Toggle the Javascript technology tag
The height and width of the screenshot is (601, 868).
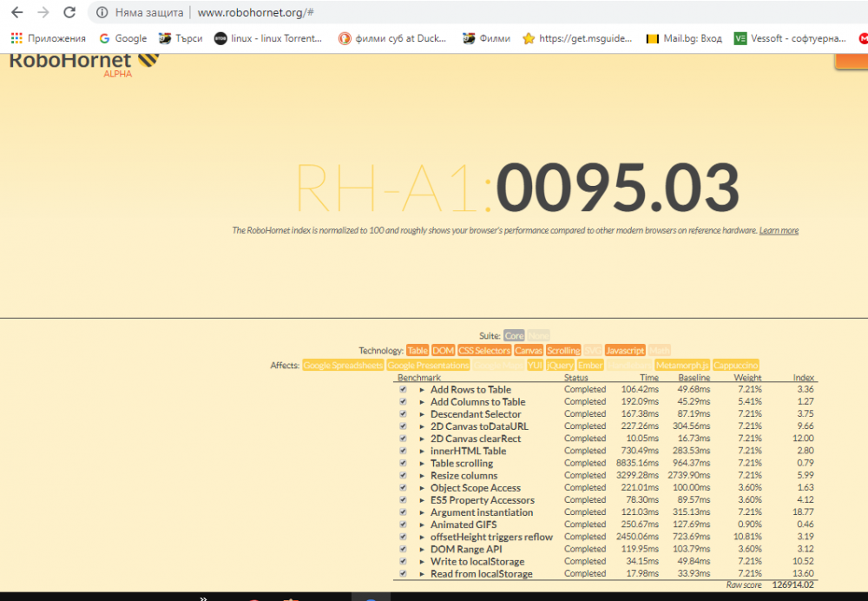tap(625, 351)
